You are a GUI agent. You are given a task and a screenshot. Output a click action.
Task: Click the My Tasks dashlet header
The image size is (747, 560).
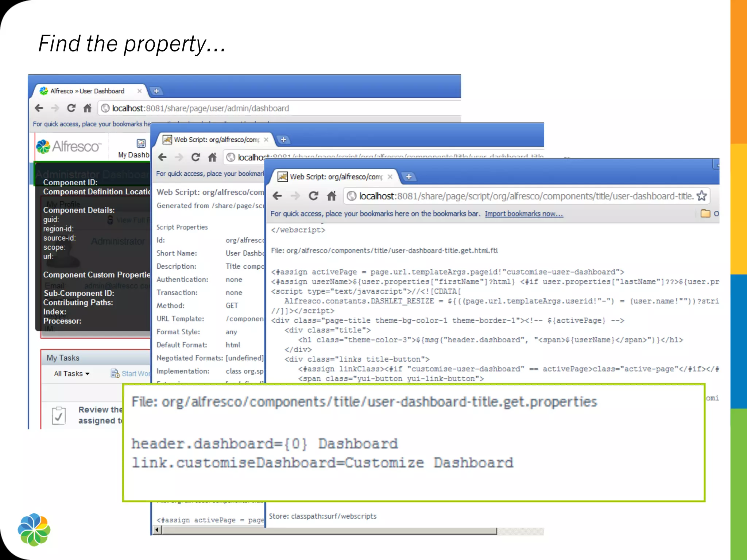[x=96, y=358]
